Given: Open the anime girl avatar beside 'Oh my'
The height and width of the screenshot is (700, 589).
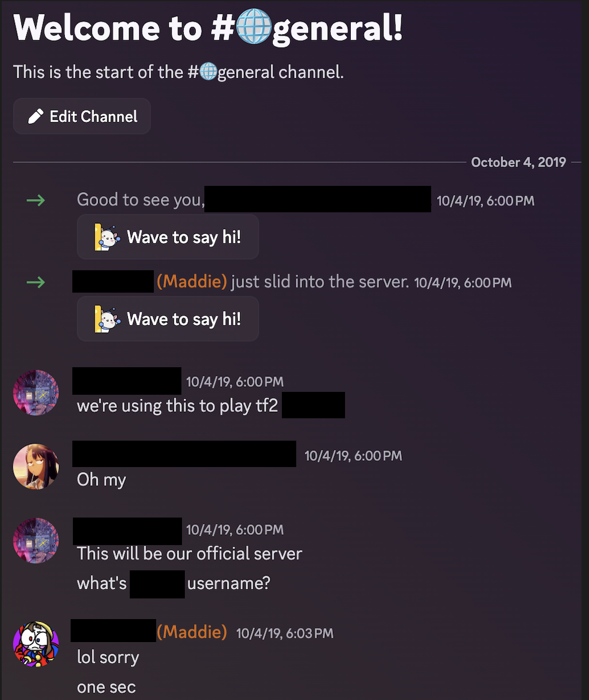Looking at the screenshot, I should click(x=36, y=466).
